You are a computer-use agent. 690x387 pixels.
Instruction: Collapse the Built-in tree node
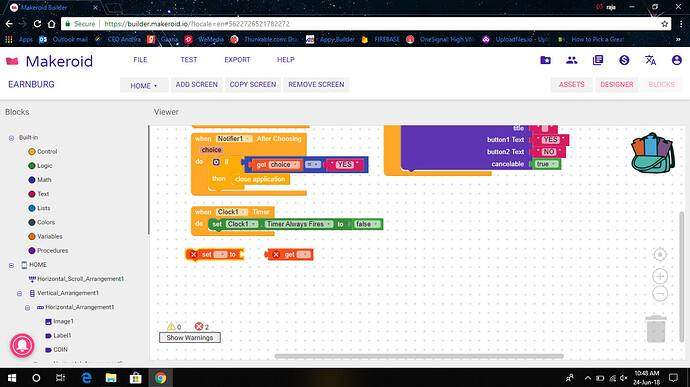pyautogui.click(x=11, y=138)
